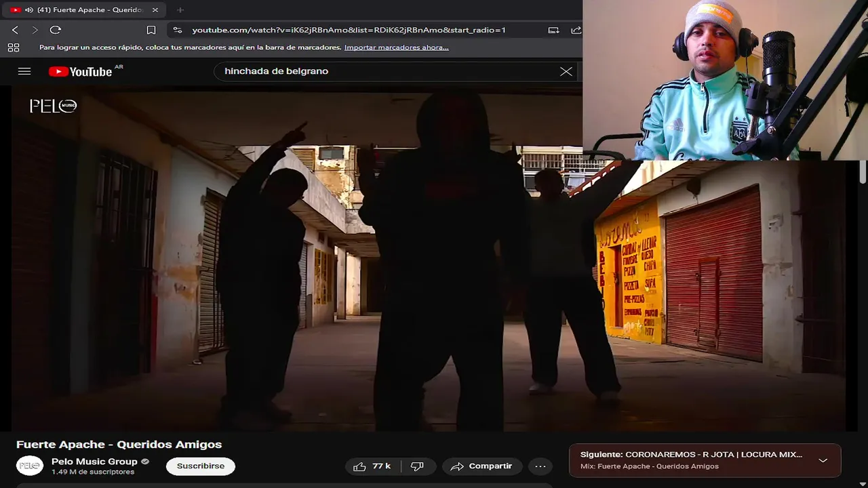Like the video with thumbs up 77 k
Screen dimensions: 868x488
(372, 466)
